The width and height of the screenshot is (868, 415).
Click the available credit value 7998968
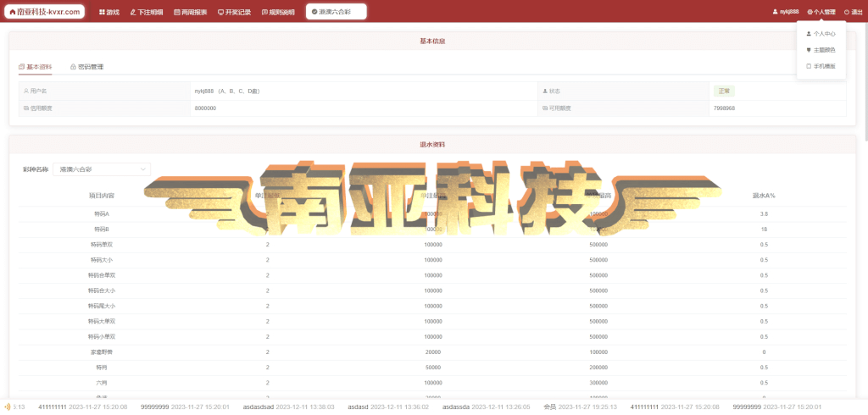pos(724,108)
